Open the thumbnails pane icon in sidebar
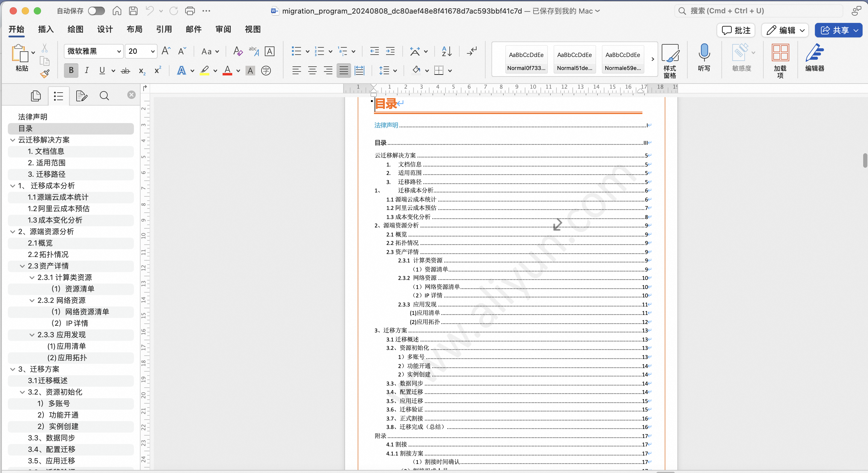Image resolution: width=868 pixels, height=473 pixels. tap(36, 96)
